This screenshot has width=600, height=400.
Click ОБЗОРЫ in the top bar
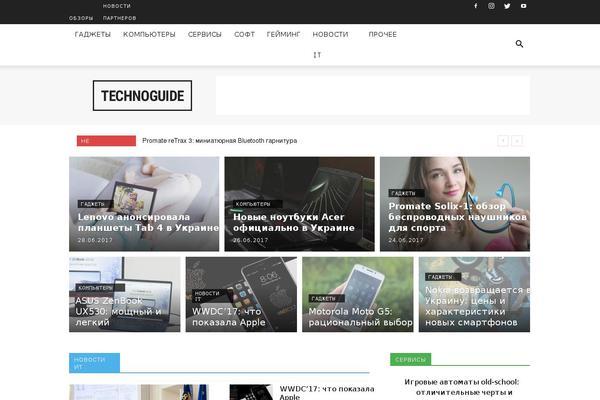coord(81,18)
